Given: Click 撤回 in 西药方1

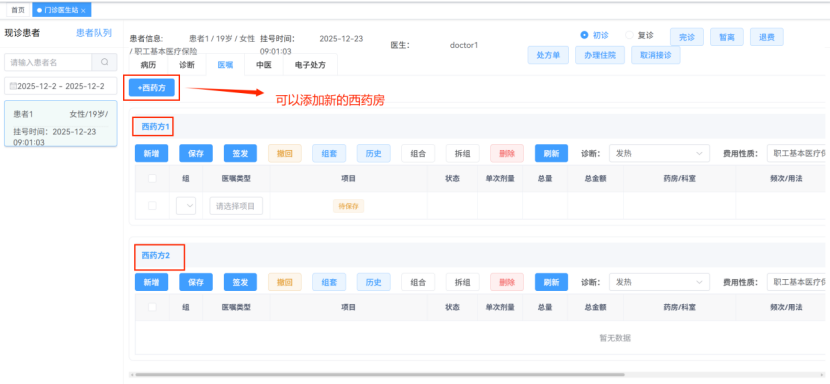Looking at the screenshot, I should [x=285, y=154].
